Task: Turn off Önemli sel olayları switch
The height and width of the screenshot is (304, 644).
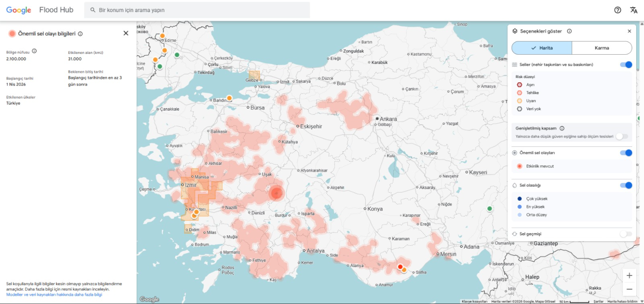Action: pyautogui.click(x=626, y=153)
